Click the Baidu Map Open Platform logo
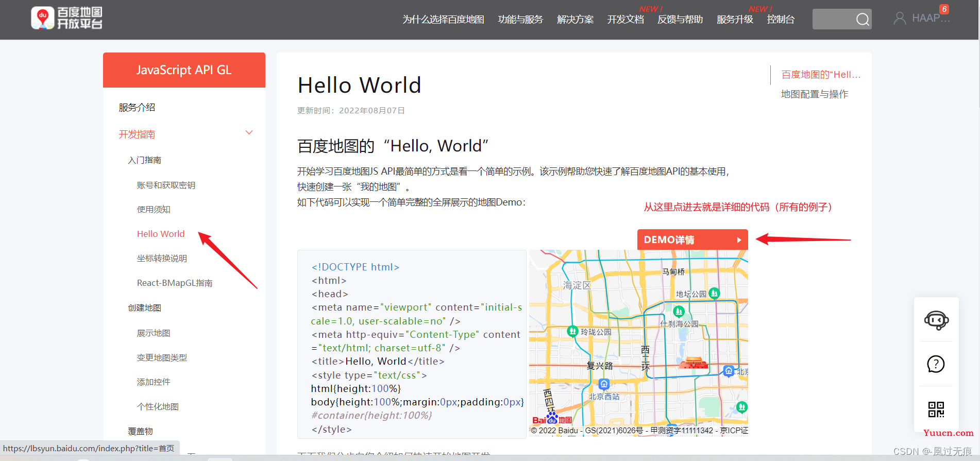This screenshot has width=980, height=461. (x=66, y=18)
